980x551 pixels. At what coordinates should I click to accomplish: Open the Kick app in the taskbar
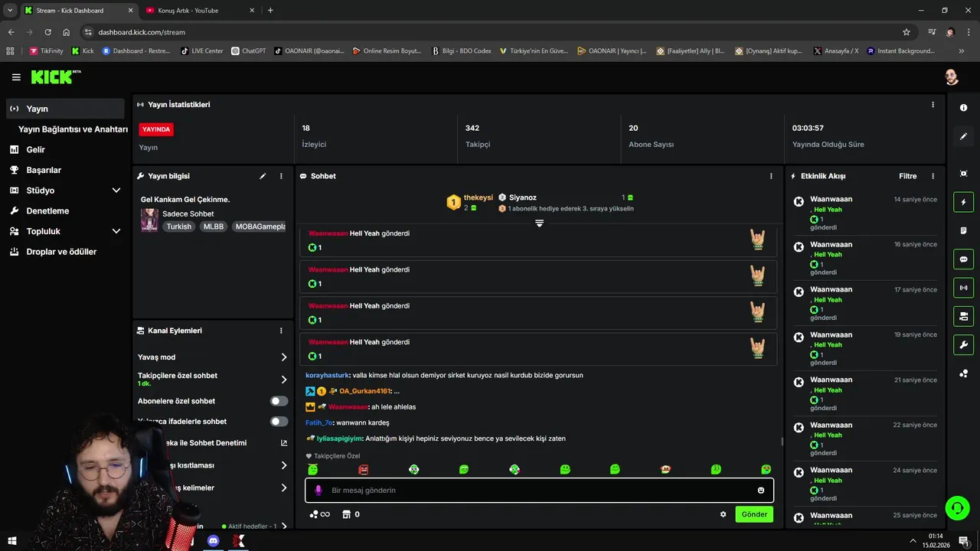(239, 541)
